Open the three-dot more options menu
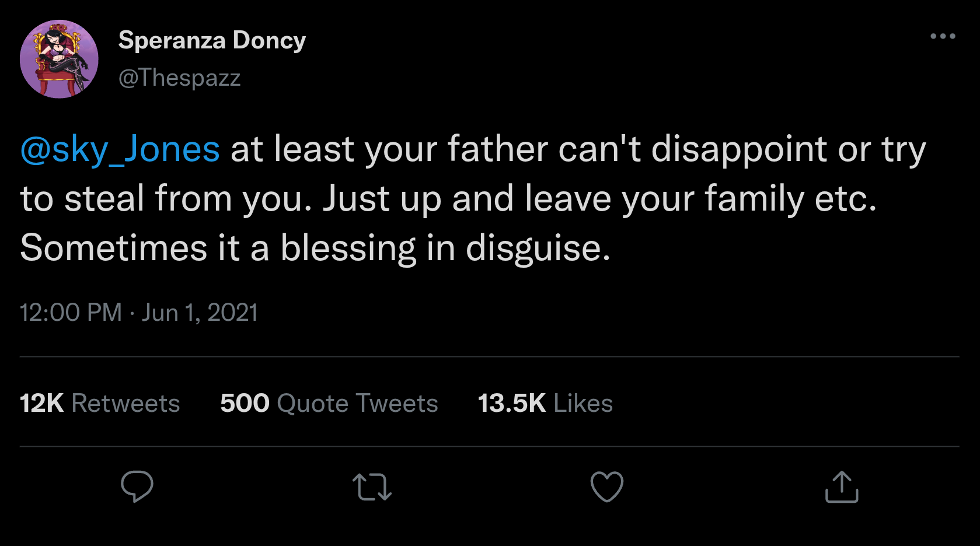The height and width of the screenshot is (546, 980). point(943,36)
